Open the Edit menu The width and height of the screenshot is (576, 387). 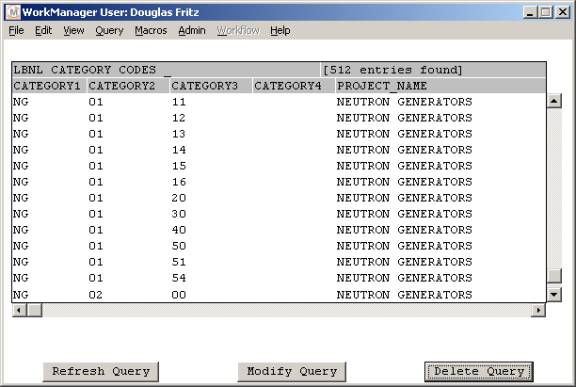(x=43, y=30)
